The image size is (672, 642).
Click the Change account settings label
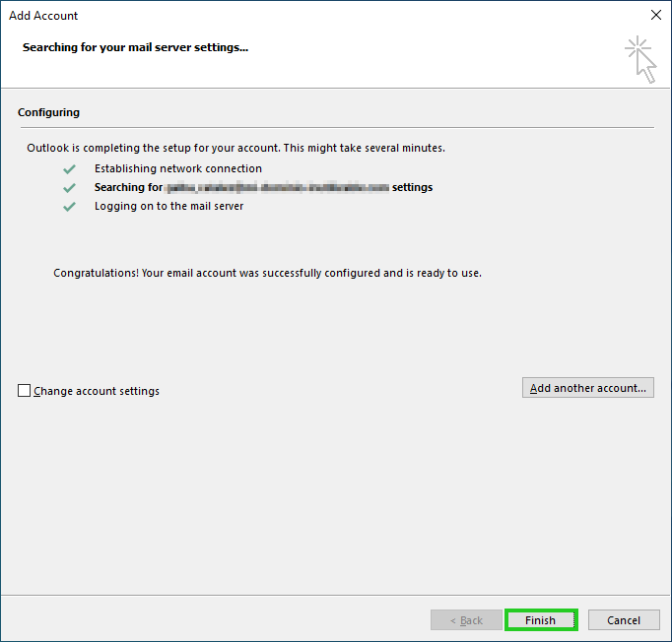[97, 391]
